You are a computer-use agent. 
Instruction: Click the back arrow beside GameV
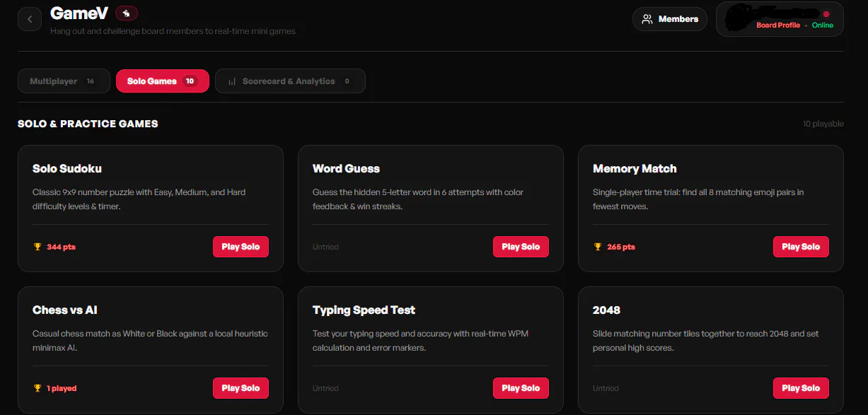30,19
